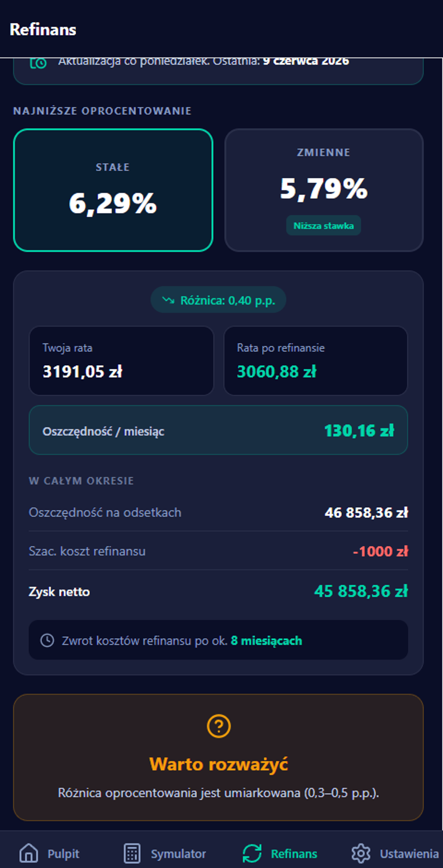Click the Oszczędność / miesiąc row
The width and height of the screenshot is (443, 868).
click(218, 430)
